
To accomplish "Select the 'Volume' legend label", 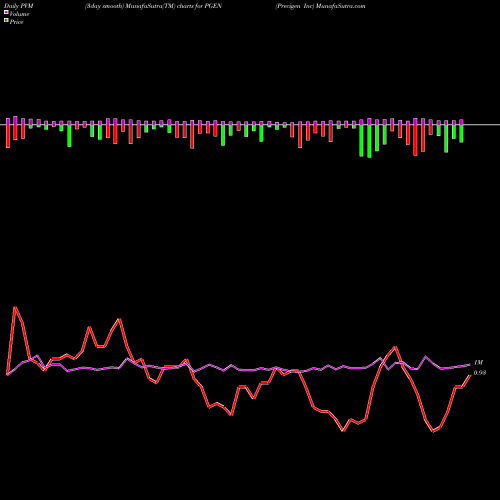I will [19, 14].
